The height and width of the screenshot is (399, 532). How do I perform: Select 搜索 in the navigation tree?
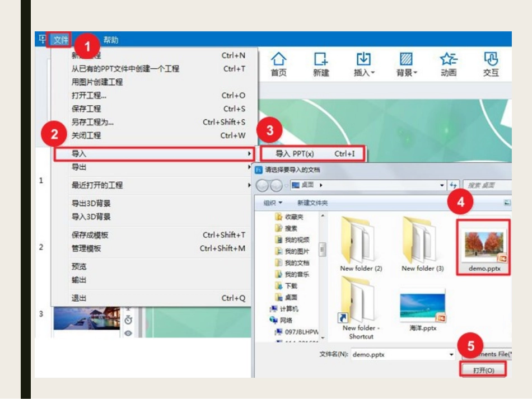(287, 228)
